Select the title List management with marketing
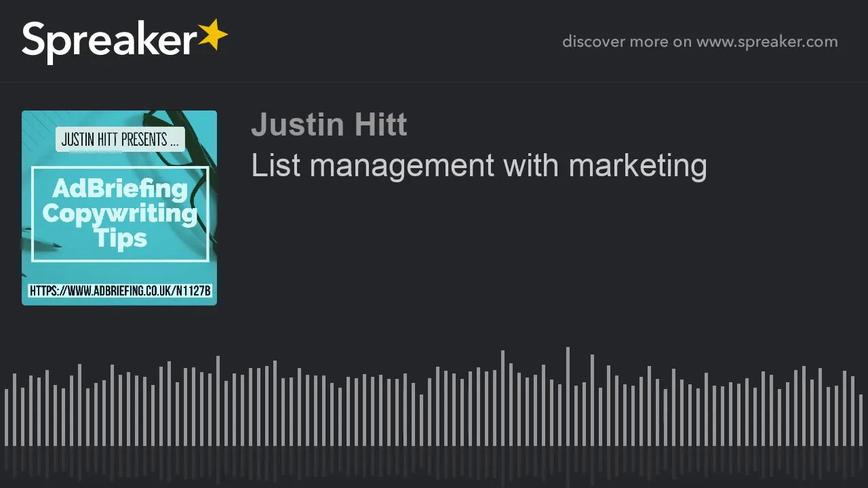868x488 pixels. click(x=479, y=165)
